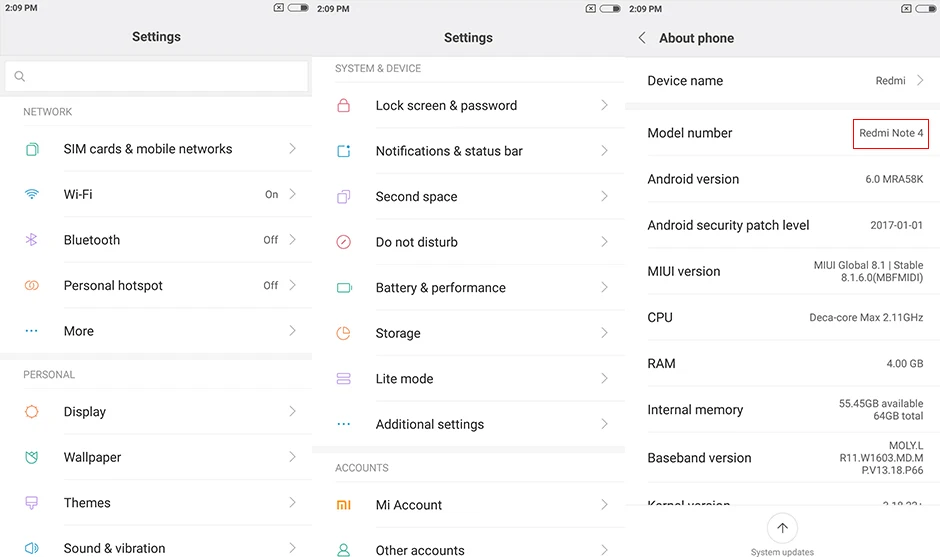This screenshot has height=557, width=940.
Task: Tap the System updates label
Action: tap(782, 552)
